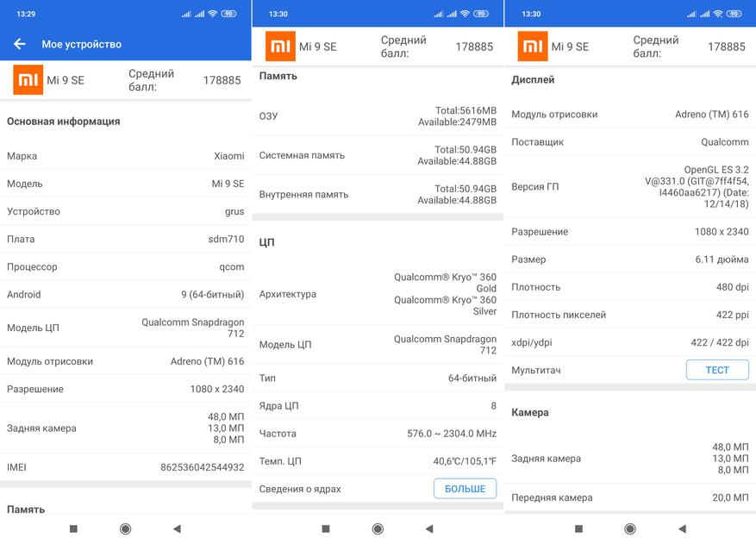The height and width of the screenshot is (544, 756).
Task: Tap the Mi logo in right screen
Action: tap(532, 47)
